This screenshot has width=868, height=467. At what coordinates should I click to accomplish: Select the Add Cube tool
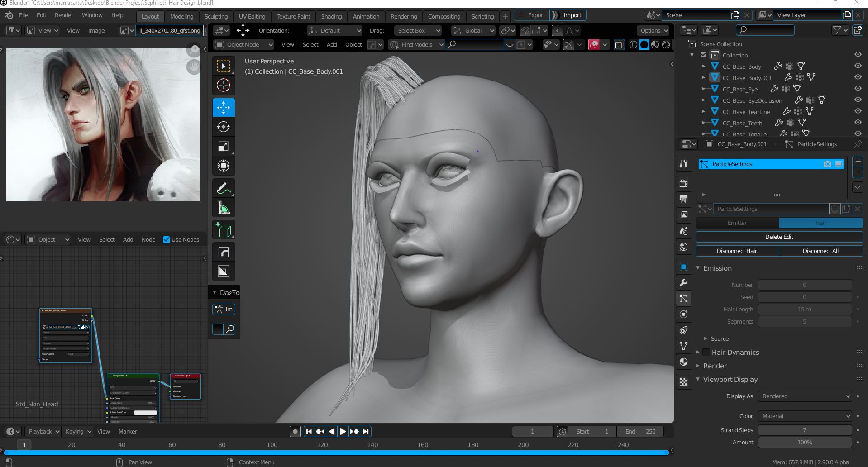pos(224,230)
